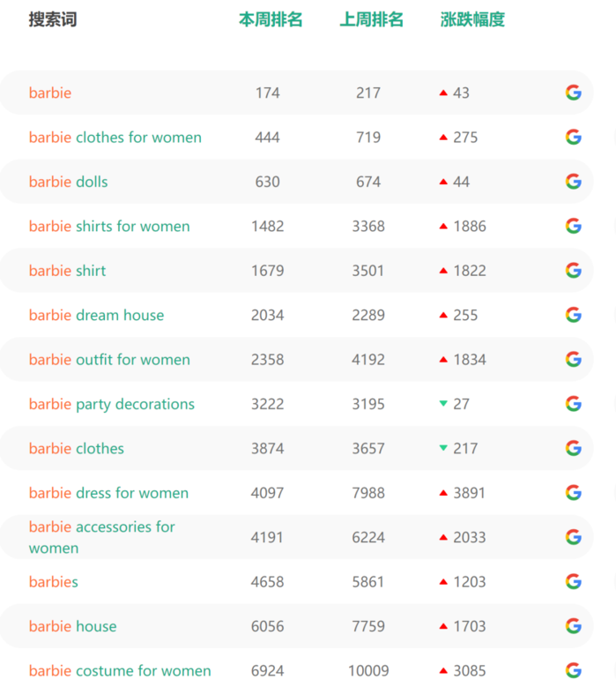Open Google icon for barbie dream house
This screenshot has width=616, height=687.
tap(573, 315)
